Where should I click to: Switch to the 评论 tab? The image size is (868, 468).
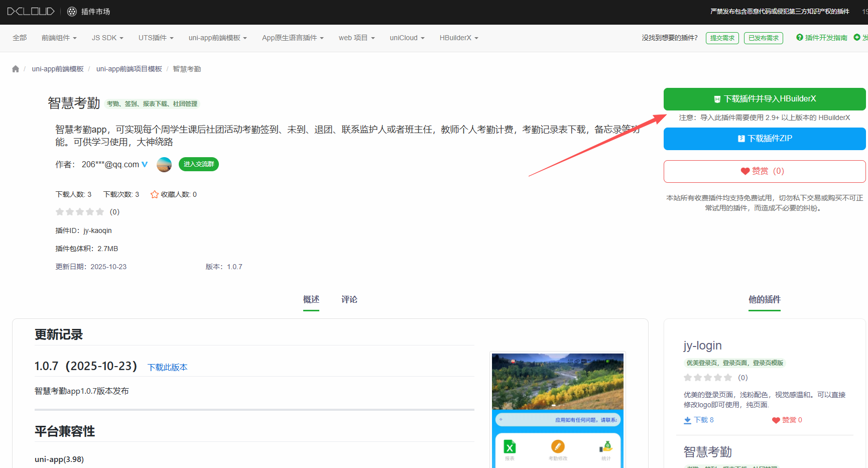[349, 299]
